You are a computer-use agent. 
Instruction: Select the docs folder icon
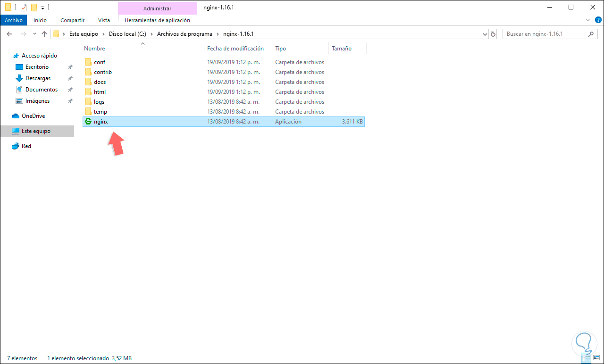(x=88, y=82)
